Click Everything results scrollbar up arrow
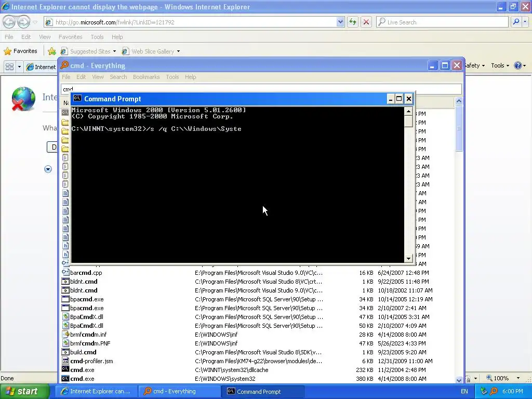The width and height of the screenshot is (532, 399). (459, 101)
